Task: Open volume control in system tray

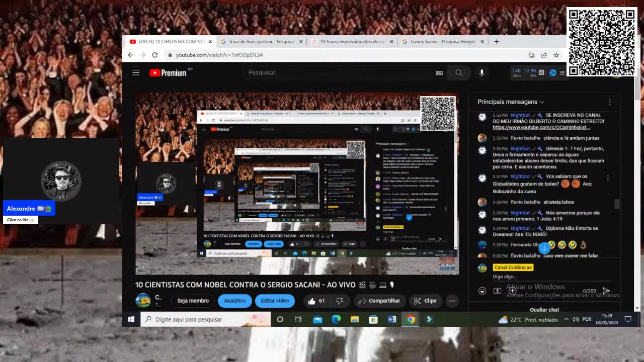Action: point(576,319)
